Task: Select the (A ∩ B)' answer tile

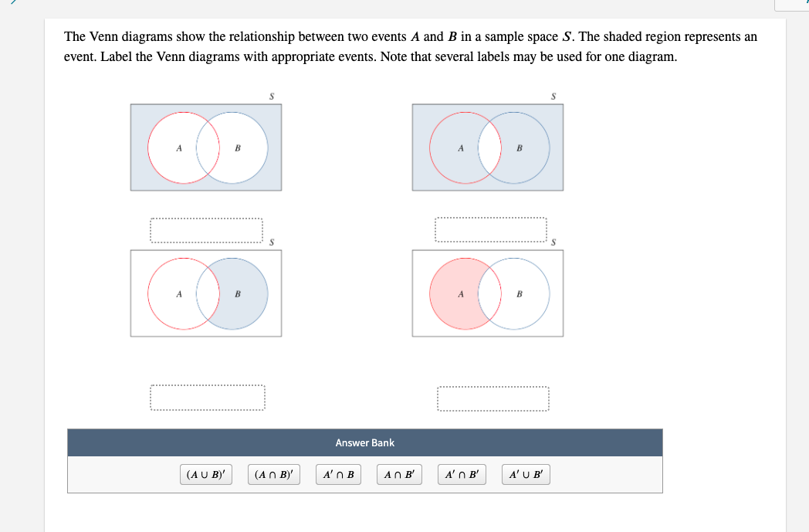Action: point(274,474)
